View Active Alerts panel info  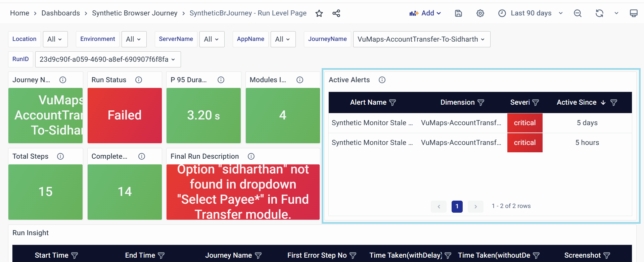point(382,80)
